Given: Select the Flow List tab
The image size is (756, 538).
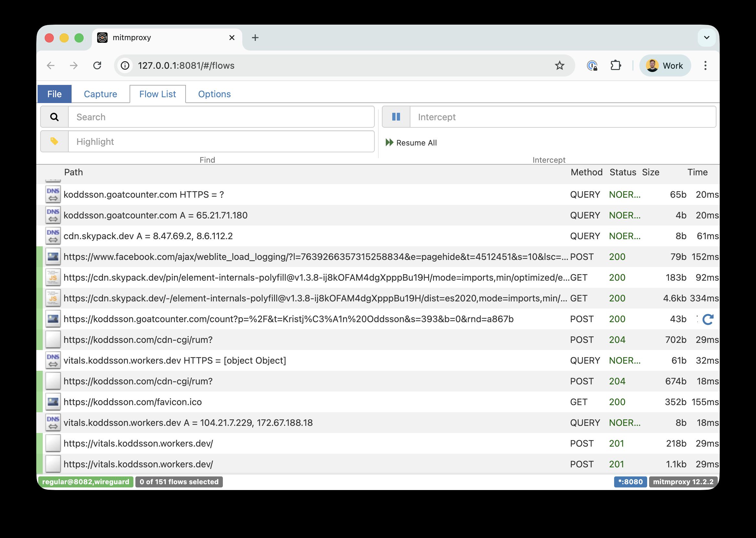Looking at the screenshot, I should tap(157, 94).
